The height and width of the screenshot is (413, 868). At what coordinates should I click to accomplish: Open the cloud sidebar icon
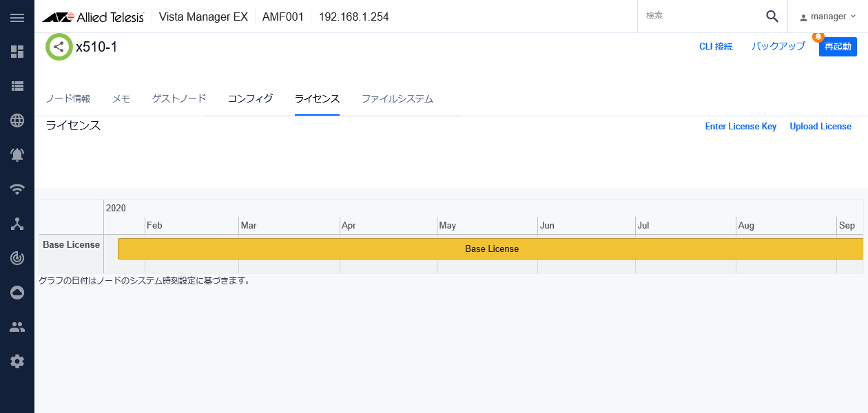pyautogui.click(x=17, y=293)
